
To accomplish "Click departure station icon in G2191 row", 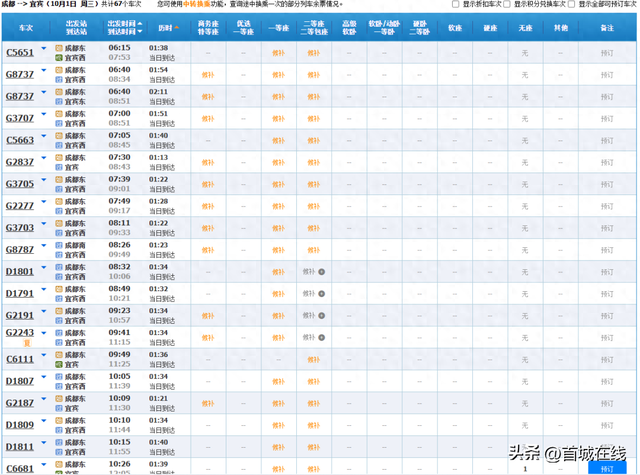I will pyautogui.click(x=59, y=311).
